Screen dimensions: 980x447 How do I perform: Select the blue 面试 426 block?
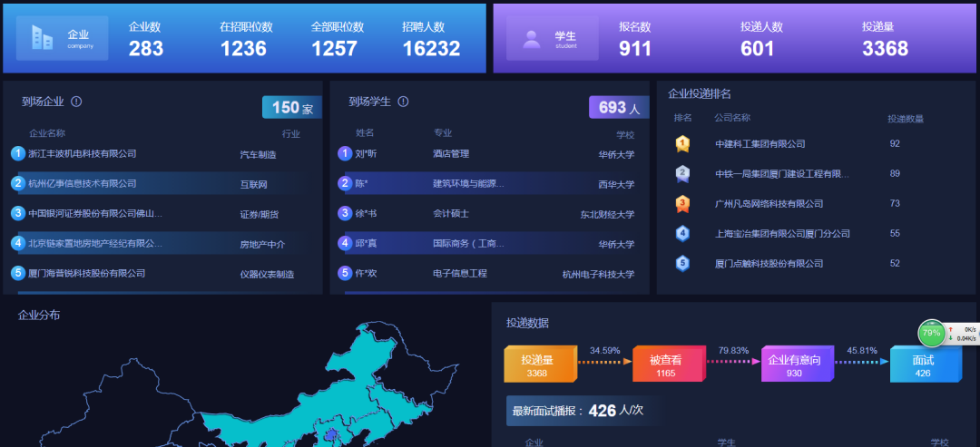tap(922, 365)
